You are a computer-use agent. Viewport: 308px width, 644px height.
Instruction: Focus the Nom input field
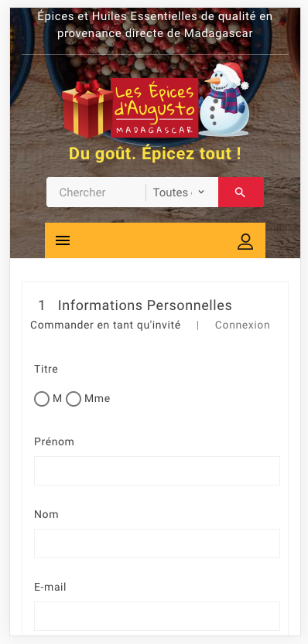(x=156, y=543)
